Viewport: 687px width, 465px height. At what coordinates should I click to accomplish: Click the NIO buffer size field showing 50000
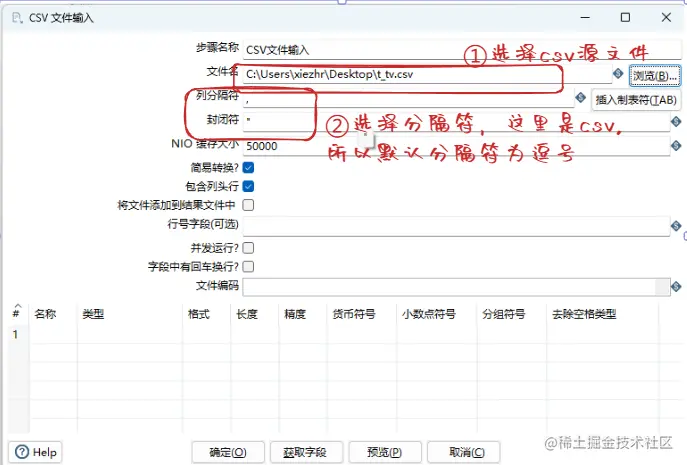(x=456, y=146)
